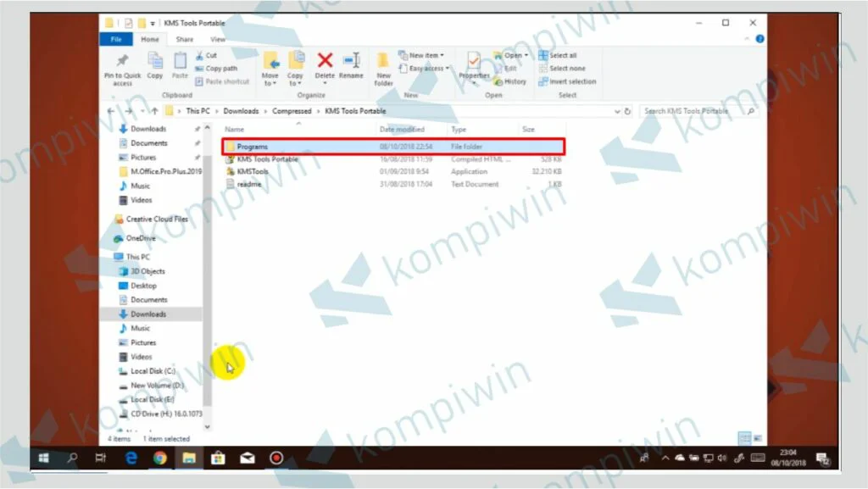The height and width of the screenshot is (489, 868).
Task: Show History for selected item
Action: 509,81
